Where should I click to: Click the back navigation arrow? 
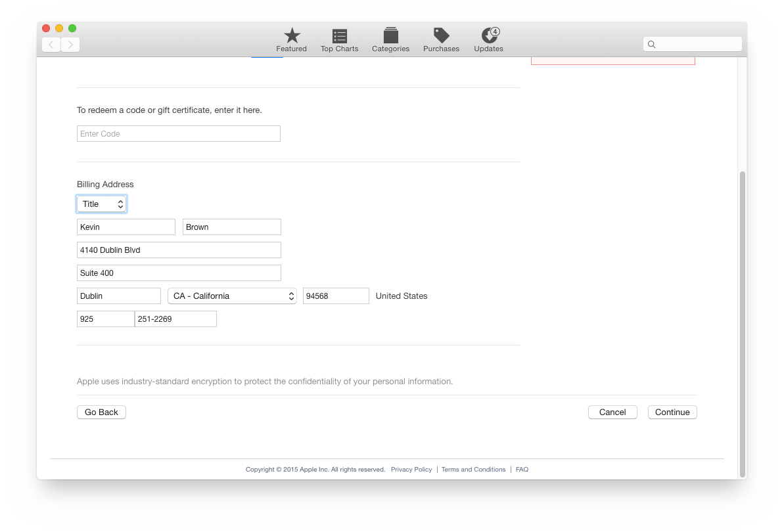pyautogui.click(x=51, y=45)
